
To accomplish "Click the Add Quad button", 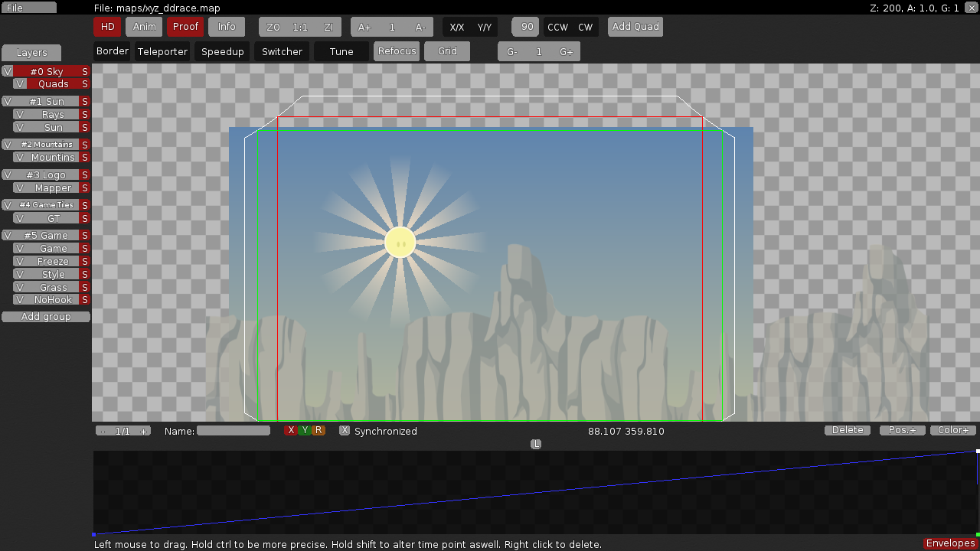I will pyautogui.click(x=635, y=27).
